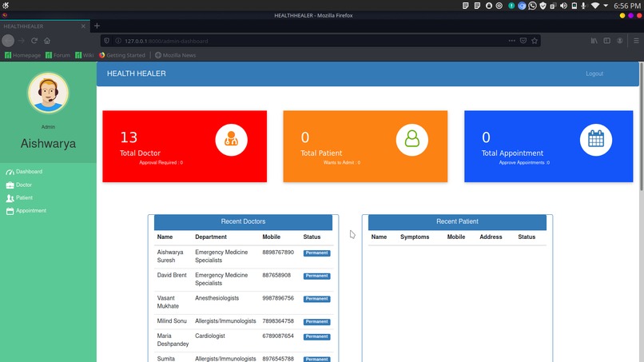
Task: Click the Recent Doctors header
Action: click(243, 222)
